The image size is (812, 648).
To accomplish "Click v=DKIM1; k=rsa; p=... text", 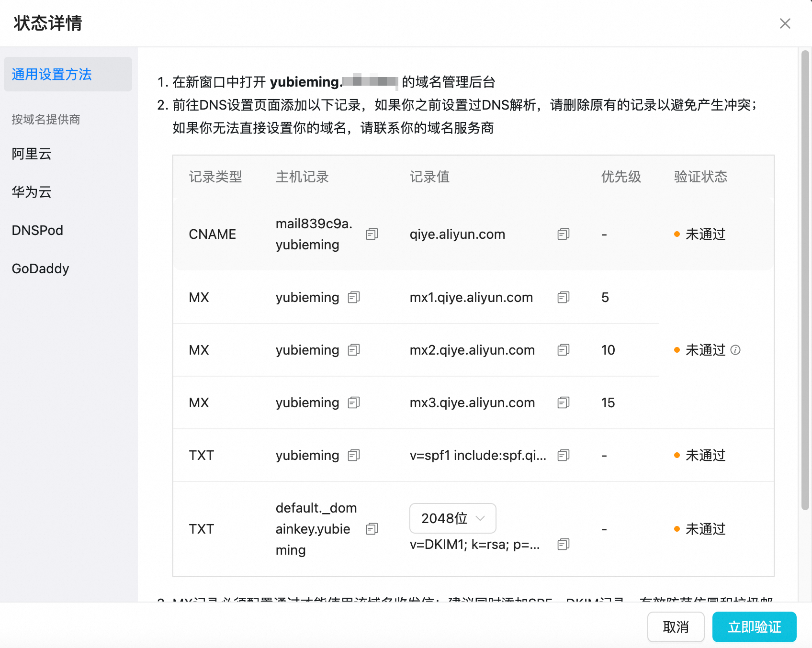I will pyautogui.click(x=474, y=544).
